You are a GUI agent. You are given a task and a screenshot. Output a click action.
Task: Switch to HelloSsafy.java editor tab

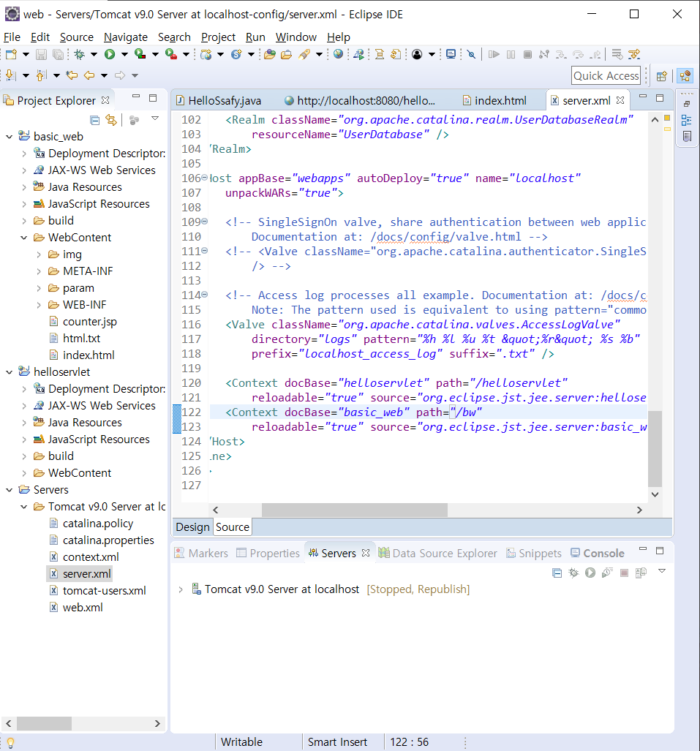pos(219,101)
